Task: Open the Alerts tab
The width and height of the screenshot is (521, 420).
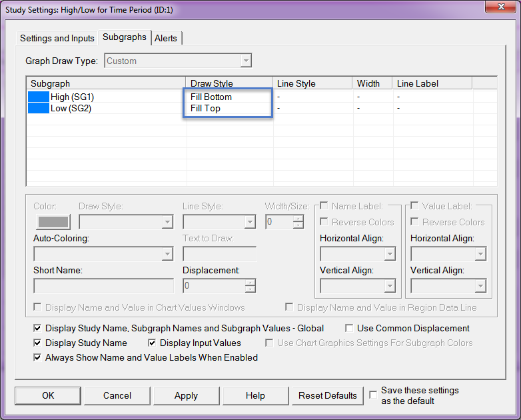Action: click(166, 38)
